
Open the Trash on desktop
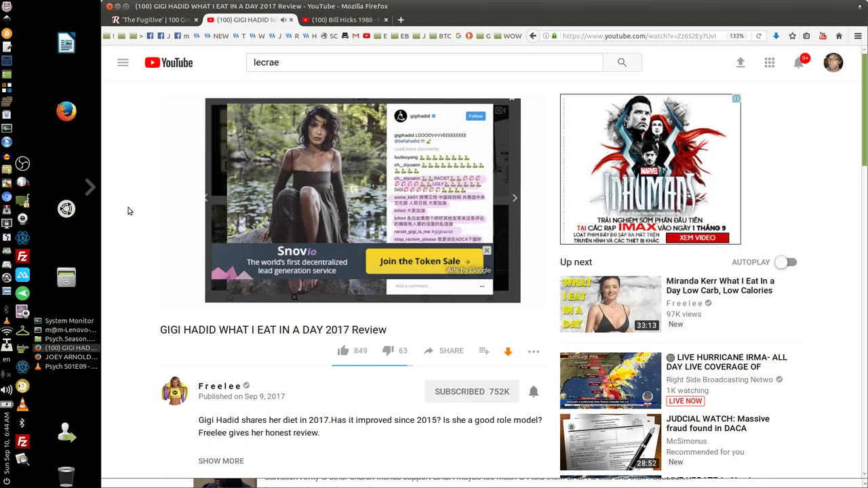point(66,476)
